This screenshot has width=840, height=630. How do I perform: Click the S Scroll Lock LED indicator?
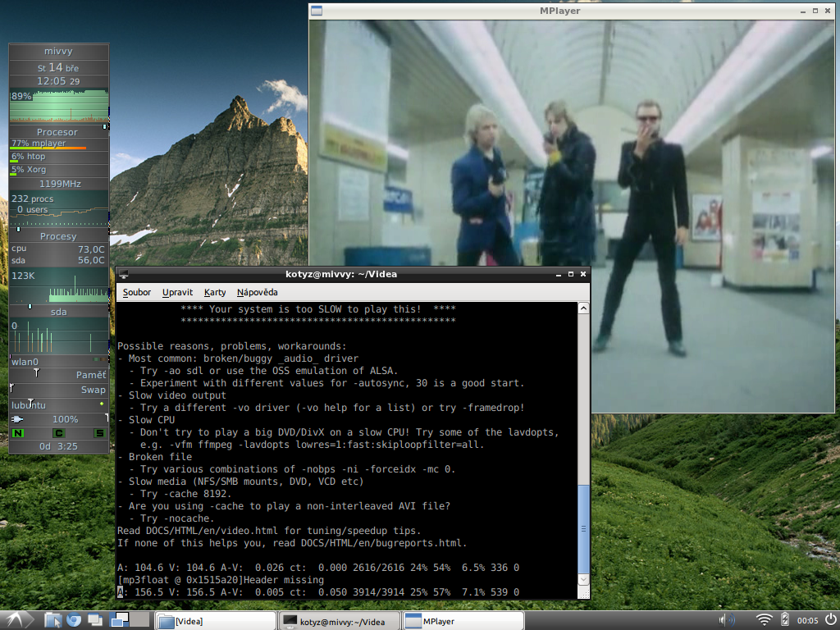coord(99,433)
